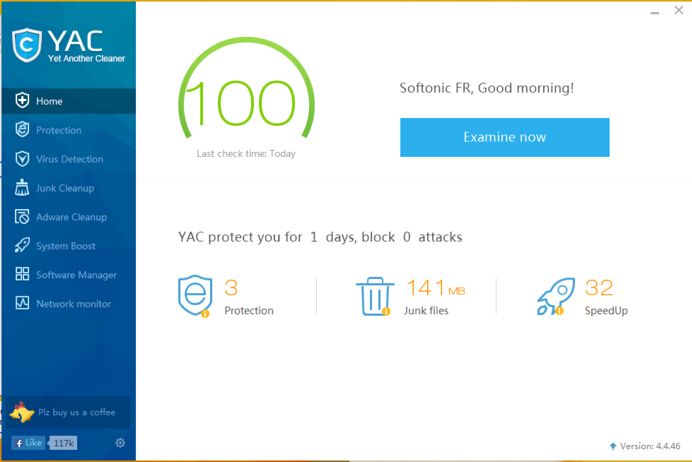Image resolution: width=692 pixels, height=462 pixels.
Task: Click the System Boost rocket icon in sidebar
Action: (22, 245)
